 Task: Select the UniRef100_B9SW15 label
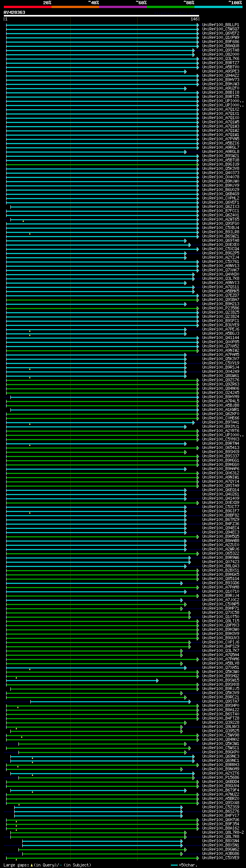coord(221,680)
